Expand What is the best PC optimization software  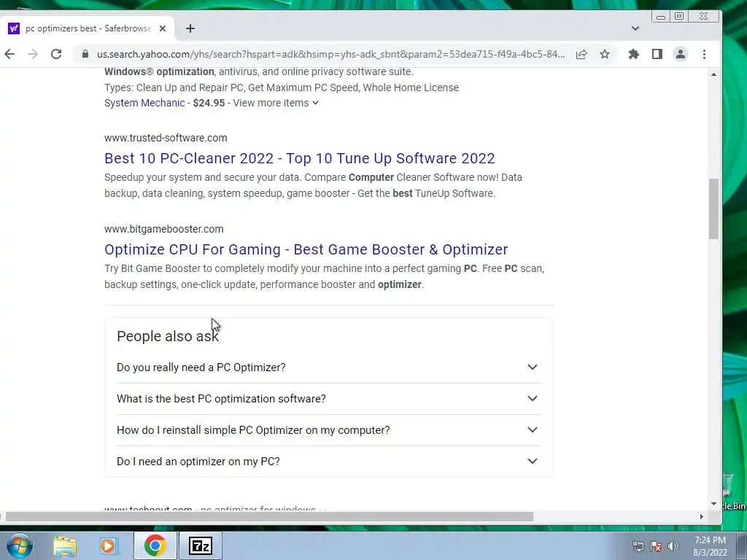[x=328, y=399]
